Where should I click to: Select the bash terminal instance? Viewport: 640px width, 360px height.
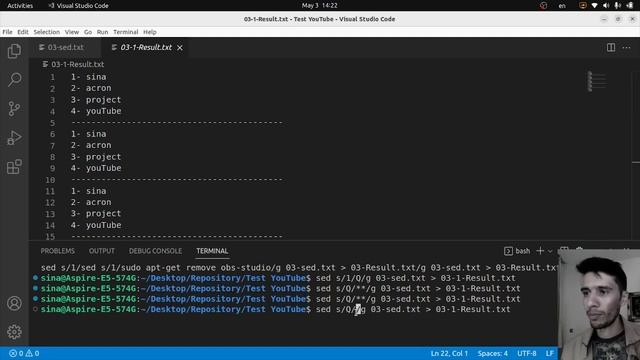(517, 251)
